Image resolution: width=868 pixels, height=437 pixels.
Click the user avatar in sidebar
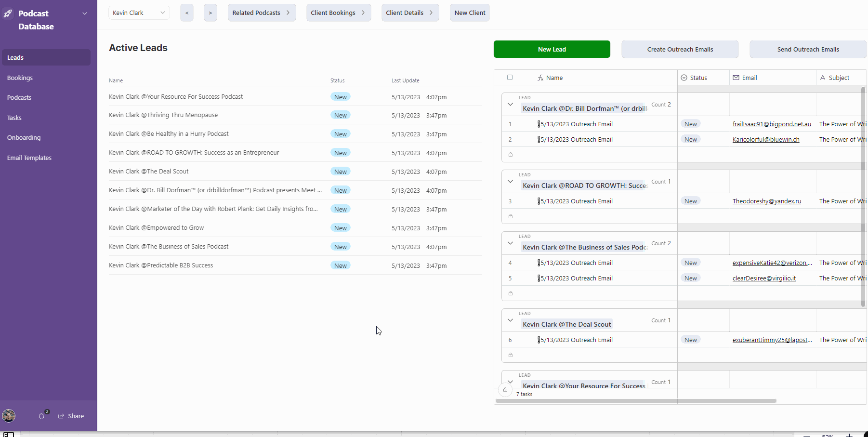(x=9, y=416)
